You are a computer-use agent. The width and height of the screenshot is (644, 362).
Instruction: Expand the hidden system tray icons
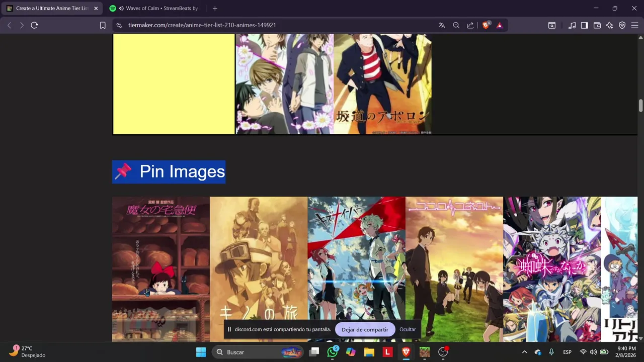[524, 352]
